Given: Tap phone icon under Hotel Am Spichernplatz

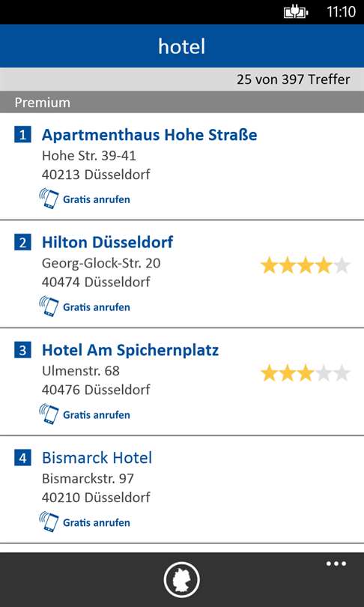Looking at the screenshot, I should [x=49, y=414].
